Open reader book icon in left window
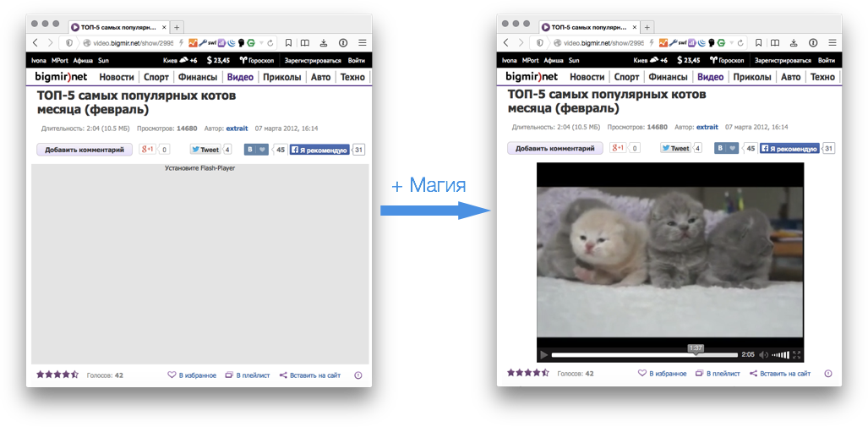The image size is (868, 427). point(305,42)
